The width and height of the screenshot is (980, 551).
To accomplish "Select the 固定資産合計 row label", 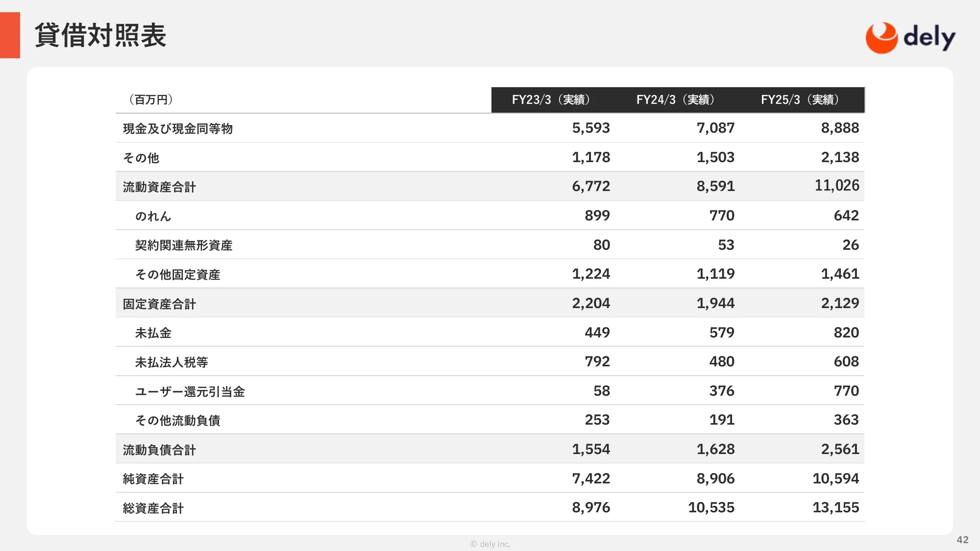I will pyautogui.click(x=159, y=304).
